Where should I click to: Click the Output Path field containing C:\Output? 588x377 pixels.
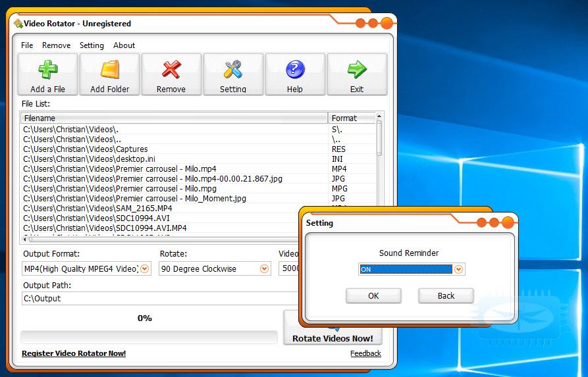click(x=161, y=299)
